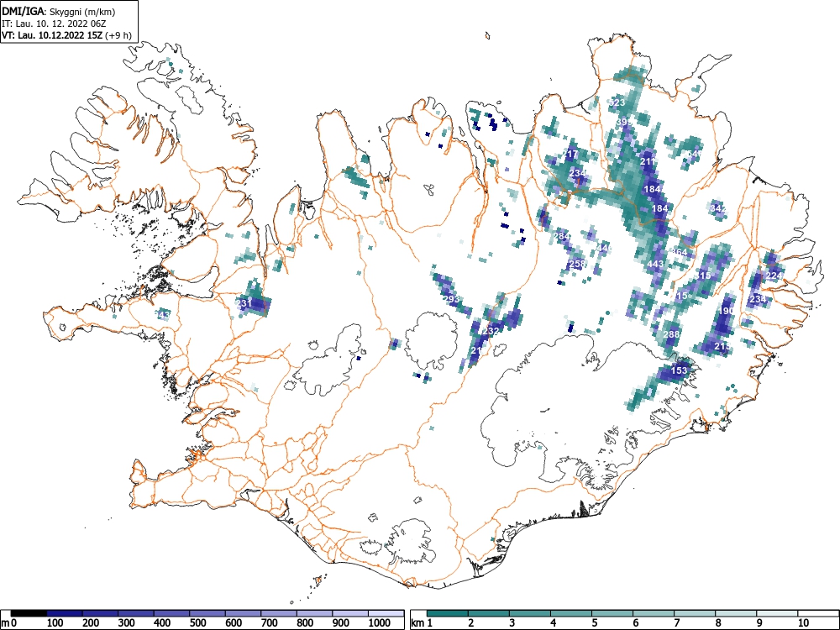Pick the black swatch between 0 and 100 m
The height and width of the screenshot is (630, 840).
pyautogui.click(x=29, y=613)
